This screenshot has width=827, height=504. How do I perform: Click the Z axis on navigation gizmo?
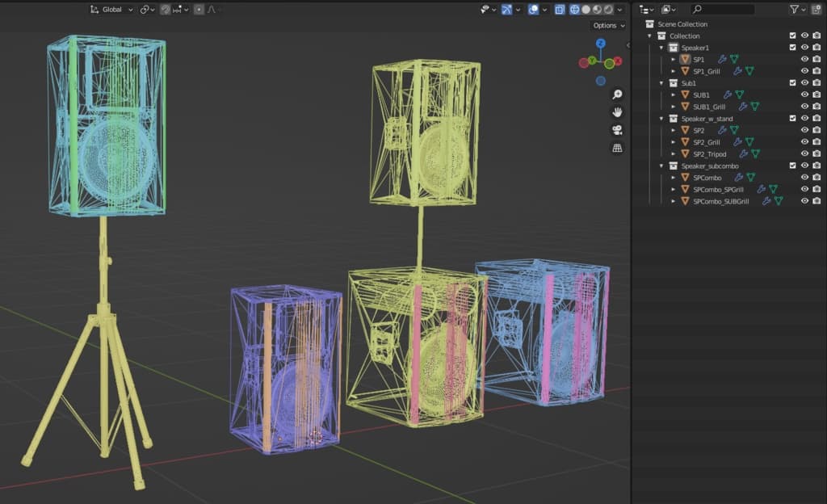601,44
